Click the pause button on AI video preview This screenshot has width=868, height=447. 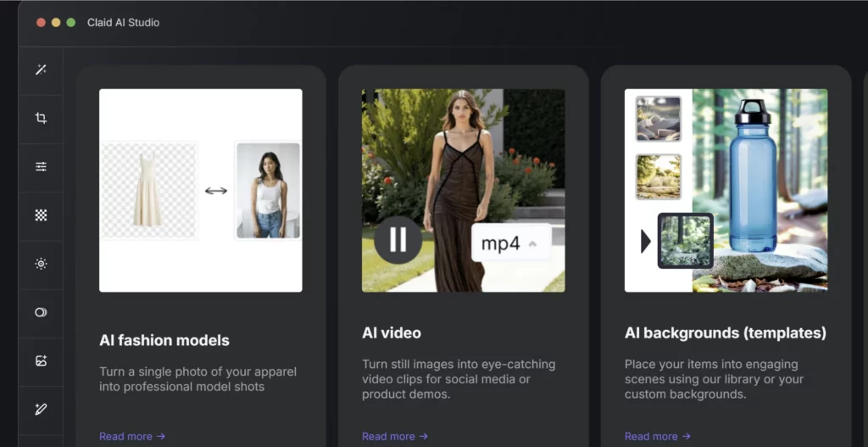(398, 240)
